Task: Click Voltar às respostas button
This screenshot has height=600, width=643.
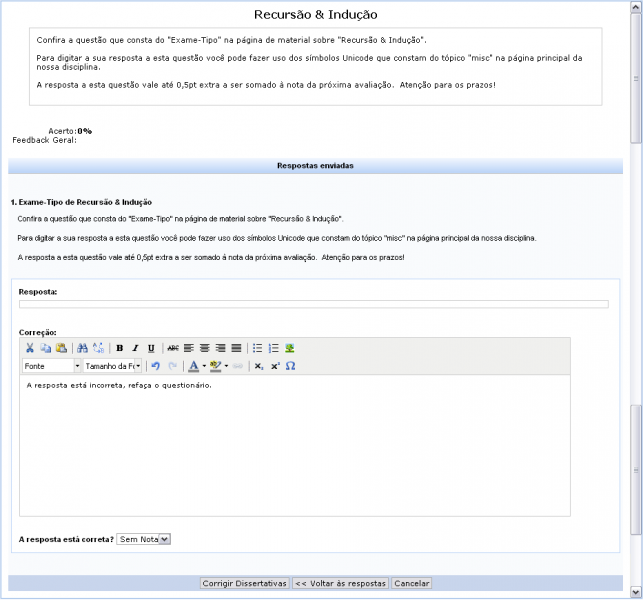Action: click(340, 583)
